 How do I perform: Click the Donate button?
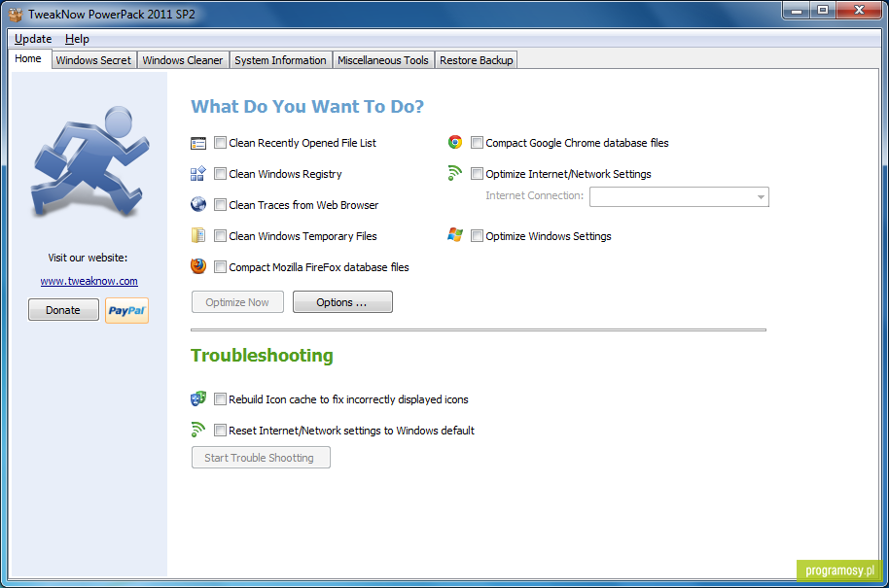tap(63, 310)
